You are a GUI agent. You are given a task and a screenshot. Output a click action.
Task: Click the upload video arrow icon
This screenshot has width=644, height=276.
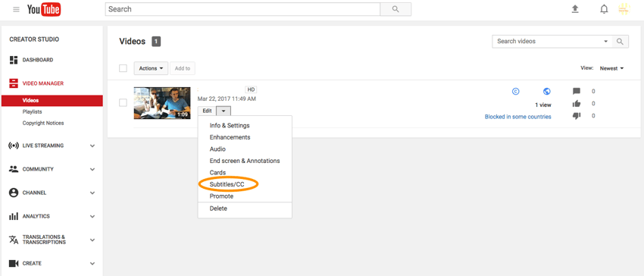[575, 9]
